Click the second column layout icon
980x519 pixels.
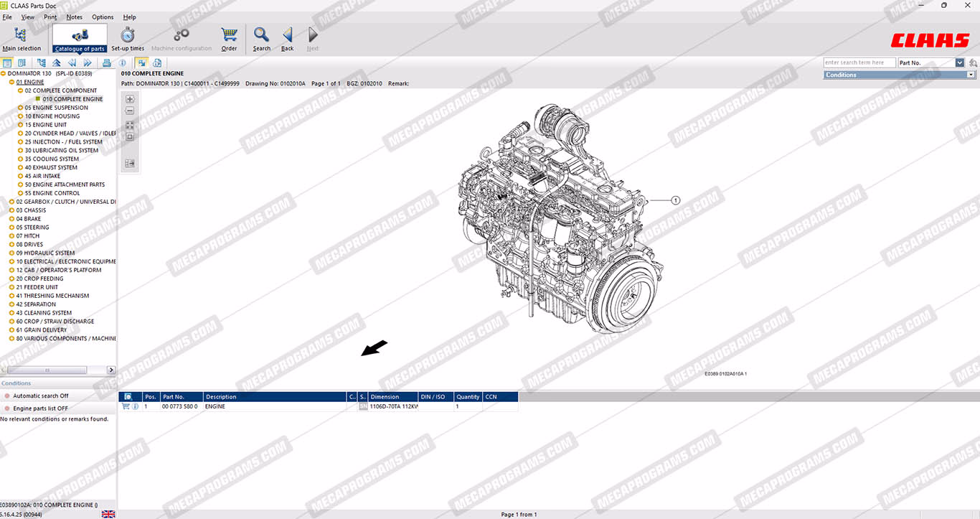point(22,63)
